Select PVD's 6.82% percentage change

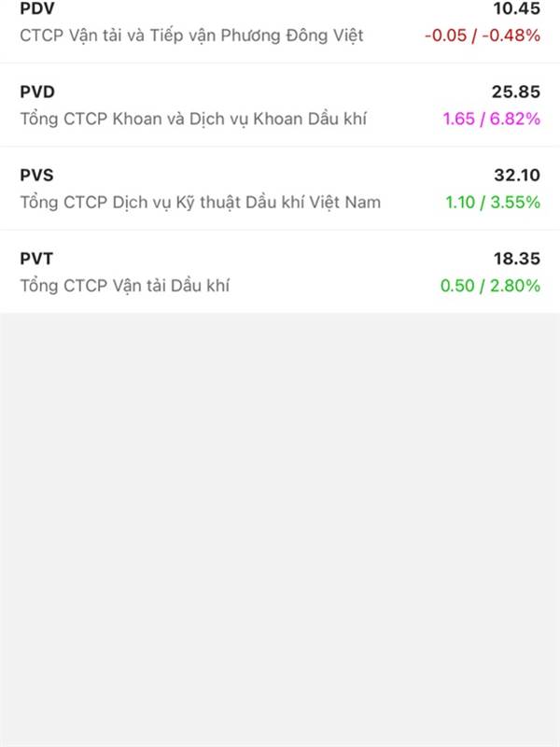(514, 119)
